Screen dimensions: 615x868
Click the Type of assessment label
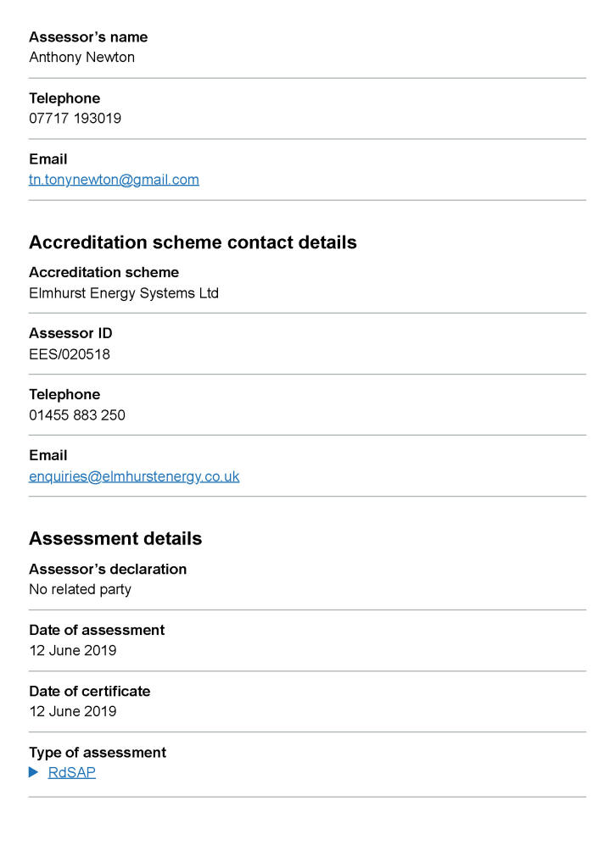[98, 753]
